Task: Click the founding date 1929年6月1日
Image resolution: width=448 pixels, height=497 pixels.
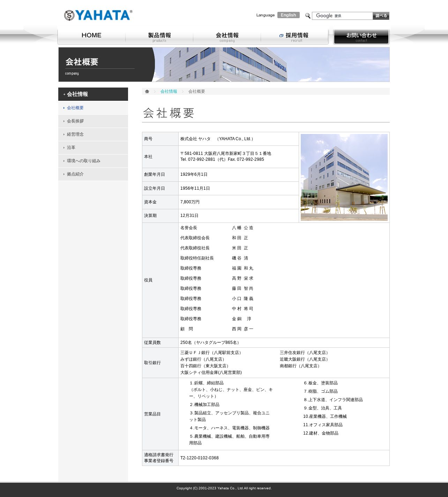Action: (194, 174)
